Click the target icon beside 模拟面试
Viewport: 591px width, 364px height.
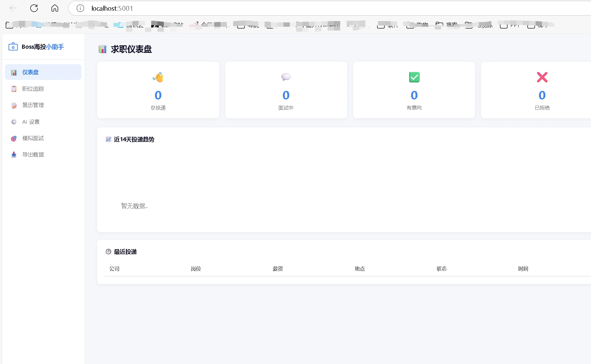coord(14,138)
